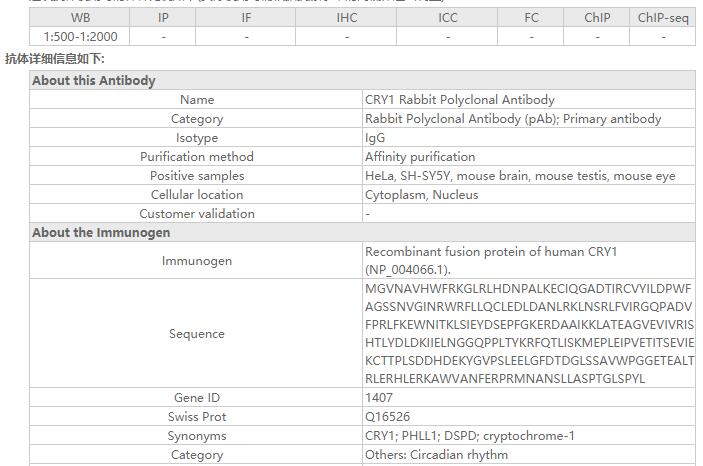Select the Affinity purification value
Screen dimensions: 703x466
pos(420,157)
